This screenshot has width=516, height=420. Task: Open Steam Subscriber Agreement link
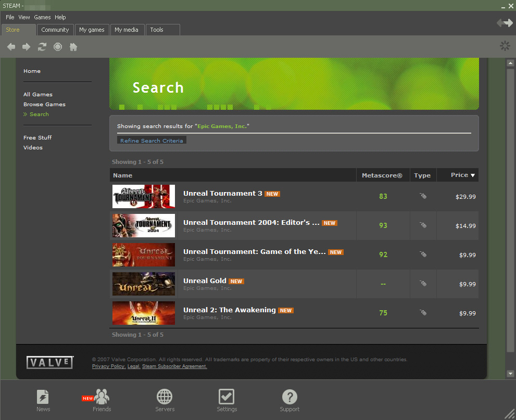tap(174, 366)
